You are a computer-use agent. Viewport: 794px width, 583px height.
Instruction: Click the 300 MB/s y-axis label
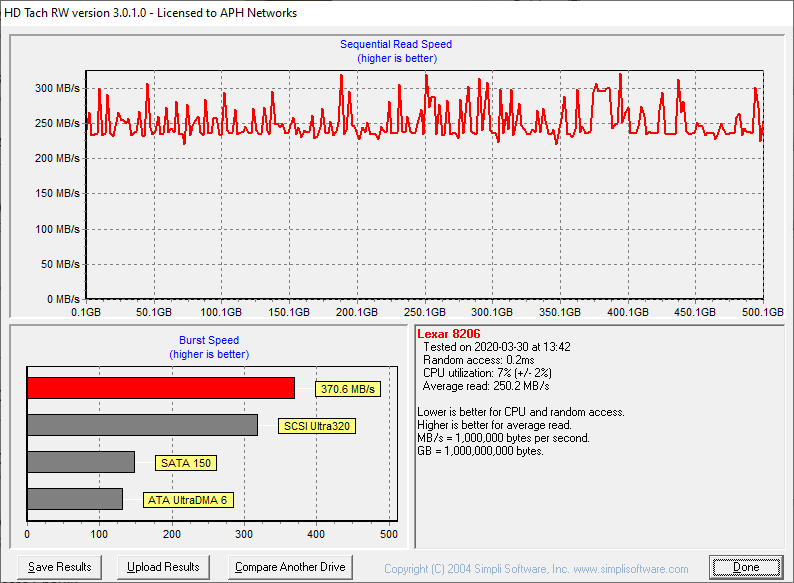coord(58,88)
